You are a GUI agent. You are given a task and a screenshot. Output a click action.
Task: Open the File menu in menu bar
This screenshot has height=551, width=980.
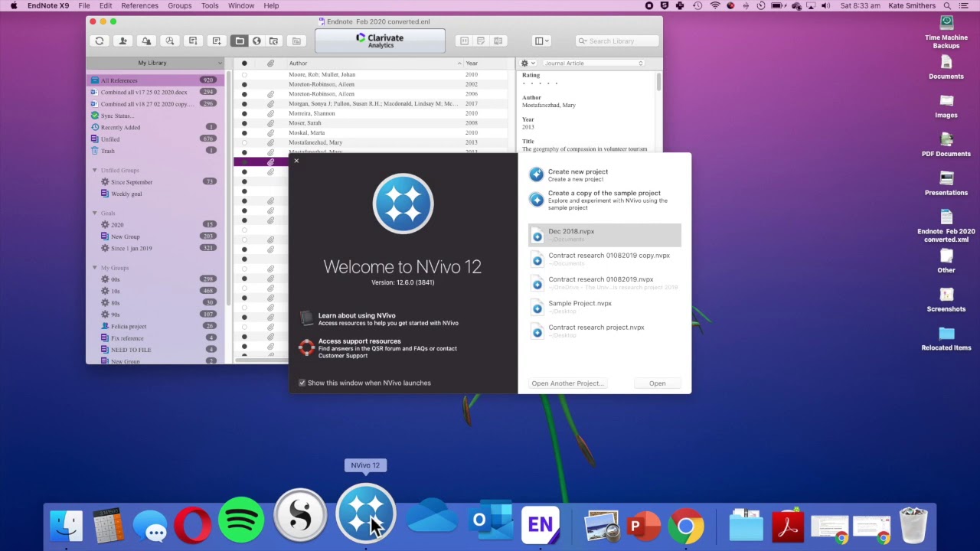click(84, 6)
